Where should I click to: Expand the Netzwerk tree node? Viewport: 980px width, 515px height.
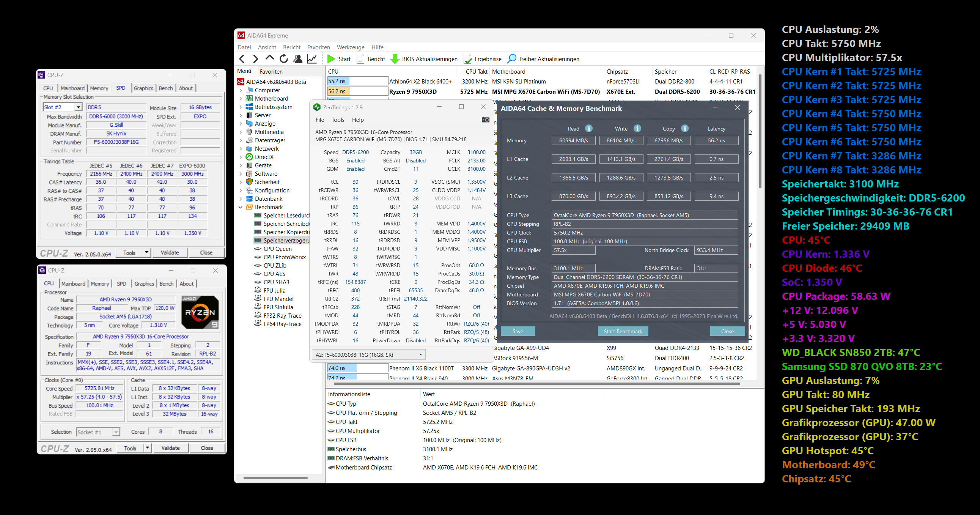coord(241,149)
